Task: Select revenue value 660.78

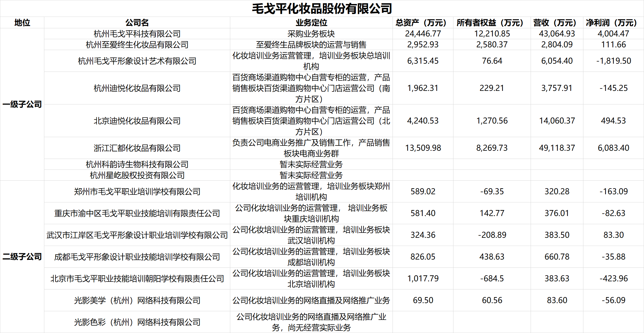Action: coord(557,257)
